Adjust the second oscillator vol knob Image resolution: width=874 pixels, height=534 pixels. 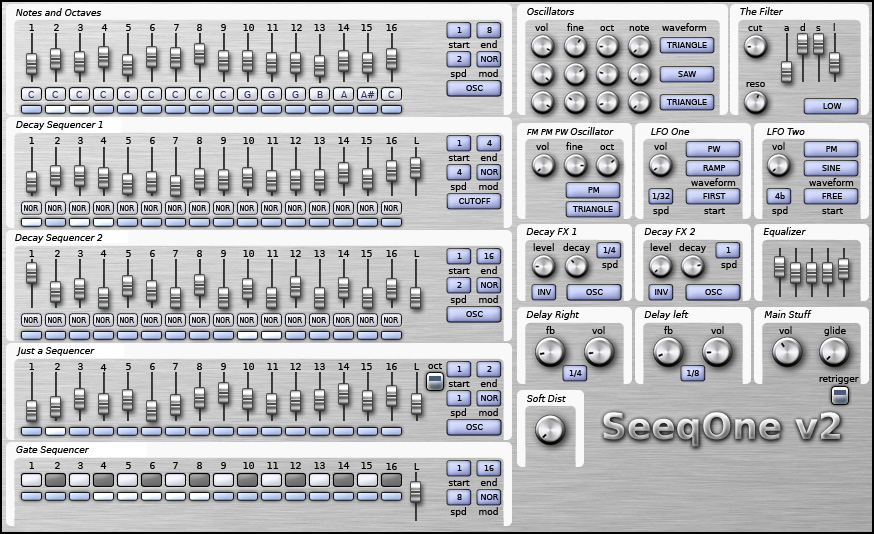pyautogui.click(x=542, y=74)
